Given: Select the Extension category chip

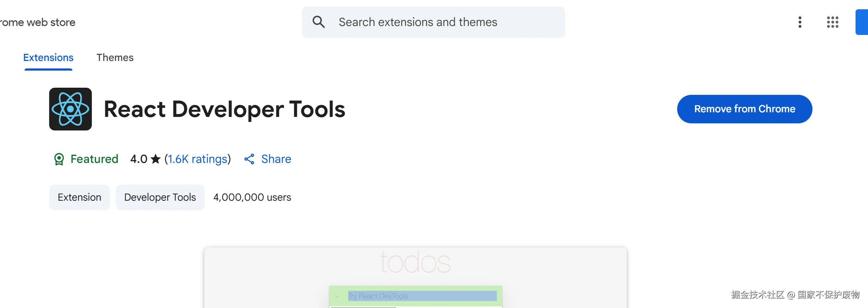Looking at the screenshot, I should click(79, 197).
